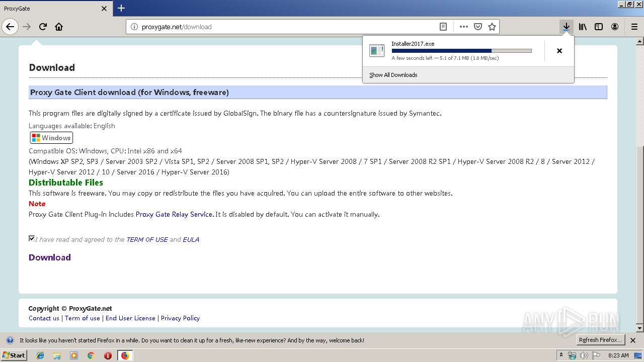Click the download progress bar
644x362 pixels.
tap(461, 51)
